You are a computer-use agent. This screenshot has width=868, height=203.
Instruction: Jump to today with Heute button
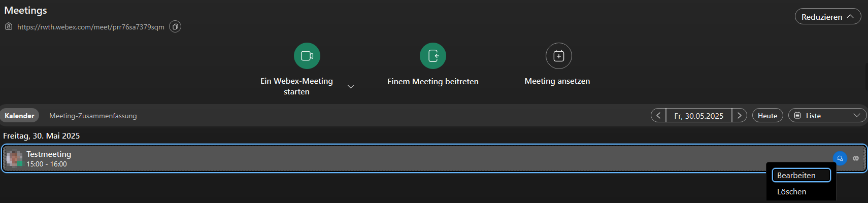(767, 116)
